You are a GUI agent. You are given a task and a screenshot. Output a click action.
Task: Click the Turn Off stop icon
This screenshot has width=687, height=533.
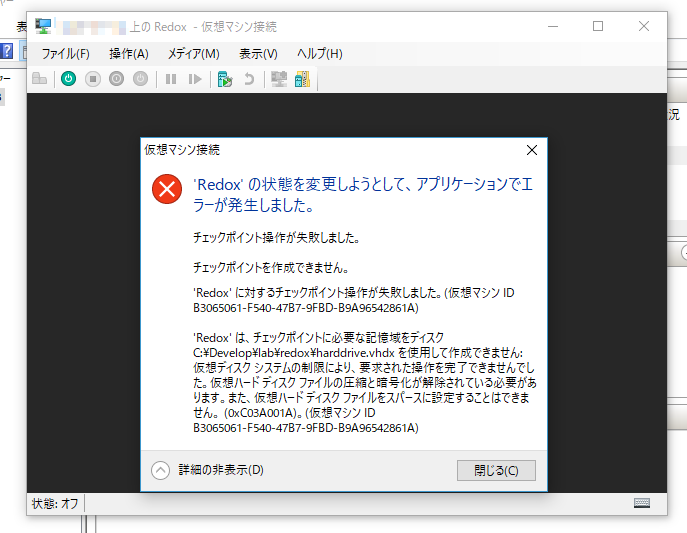coord(93,78)
